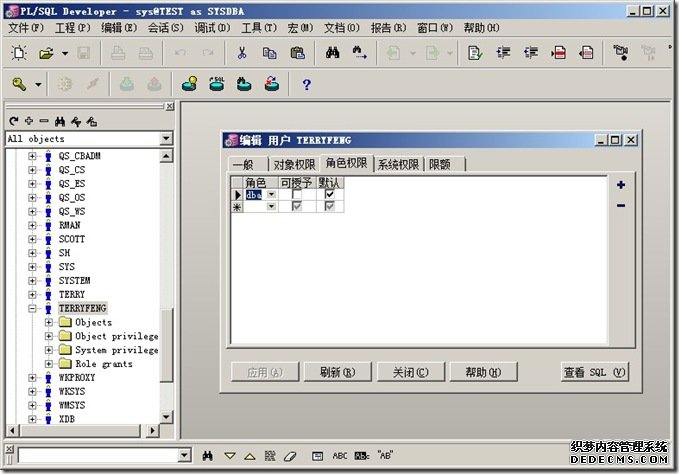
Task: Open the dba role dropdown arrow
Action: coord(271,194)
